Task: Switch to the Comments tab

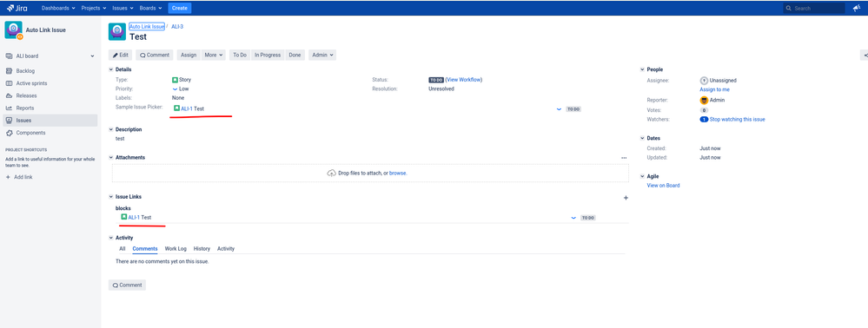Action: [x=145, y=249]
